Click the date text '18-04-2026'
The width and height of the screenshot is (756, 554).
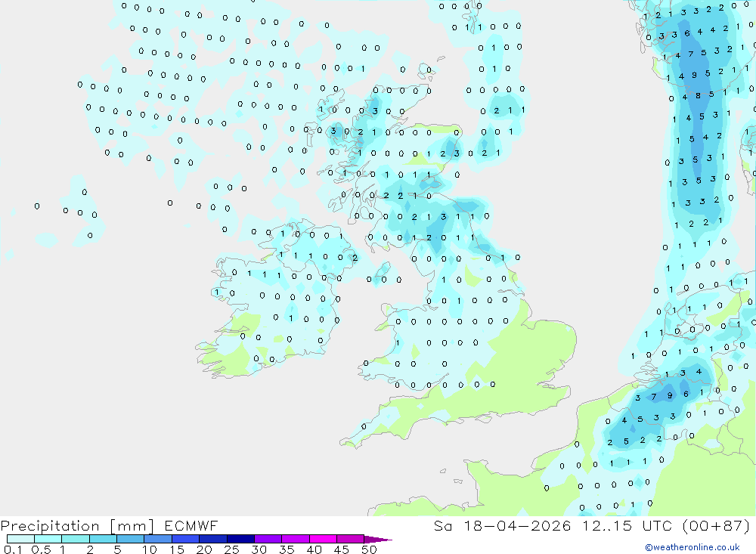(517, 525)
